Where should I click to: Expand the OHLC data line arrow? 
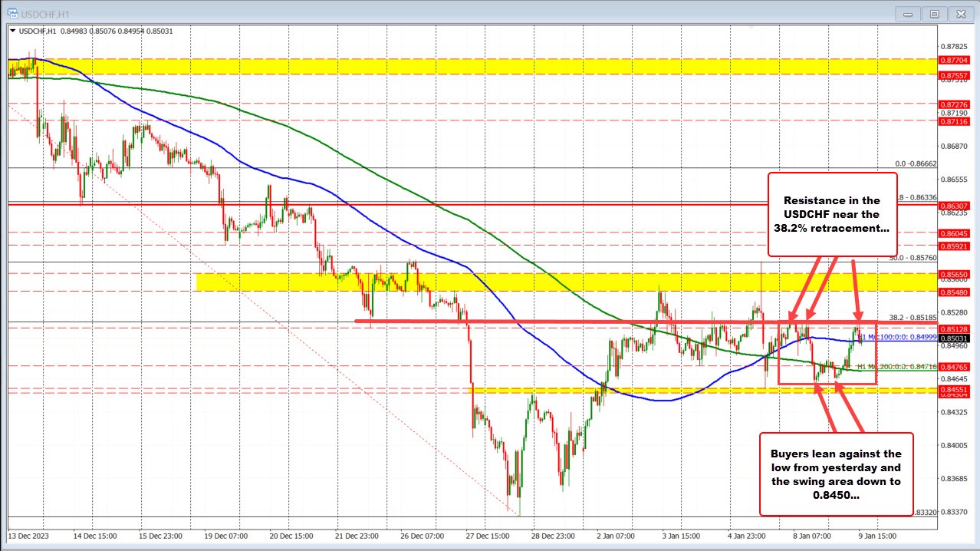14,30
